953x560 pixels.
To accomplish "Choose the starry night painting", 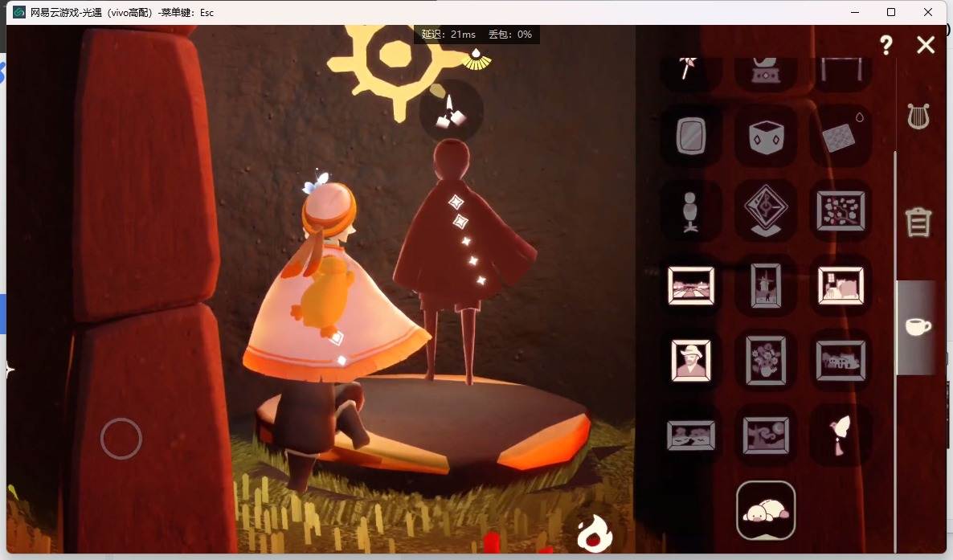I will [766, 435].
